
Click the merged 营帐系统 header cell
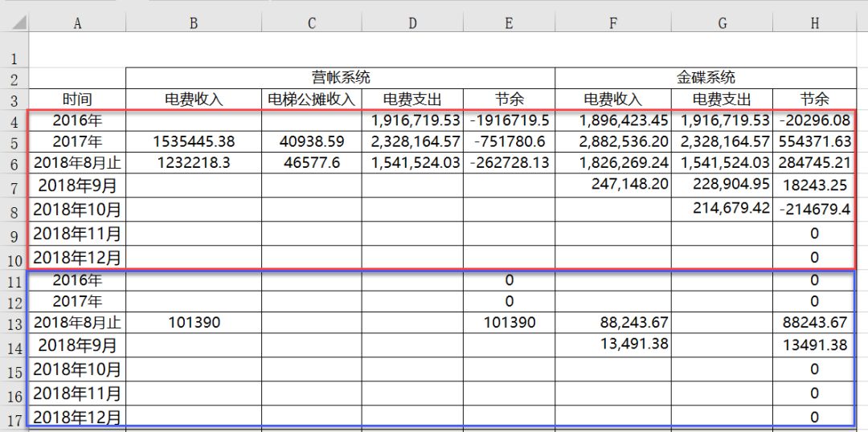point(340,78)
